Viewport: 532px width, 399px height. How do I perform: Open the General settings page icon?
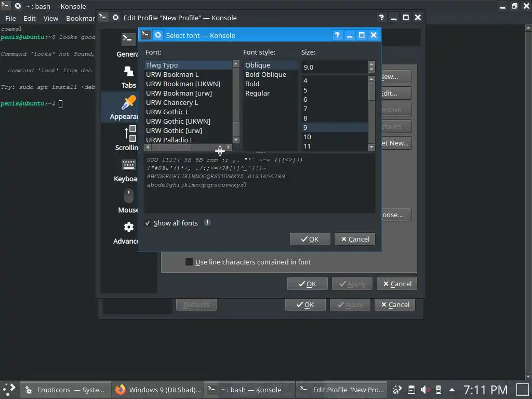point(129,39)
